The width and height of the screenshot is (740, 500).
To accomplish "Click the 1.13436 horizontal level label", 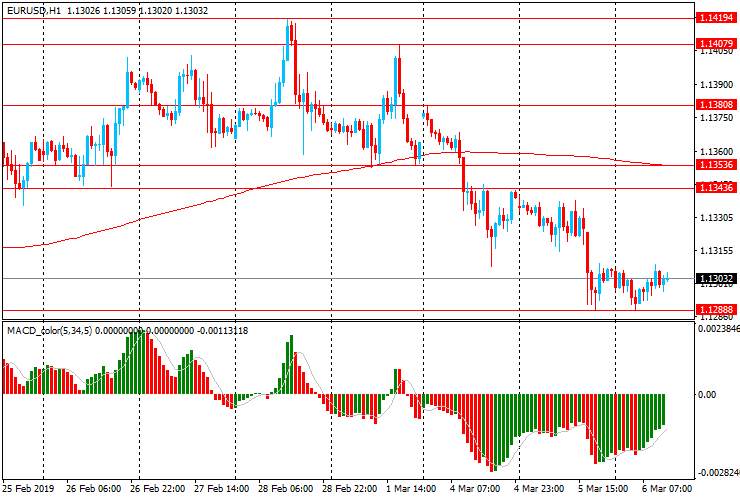I will 716,187.
